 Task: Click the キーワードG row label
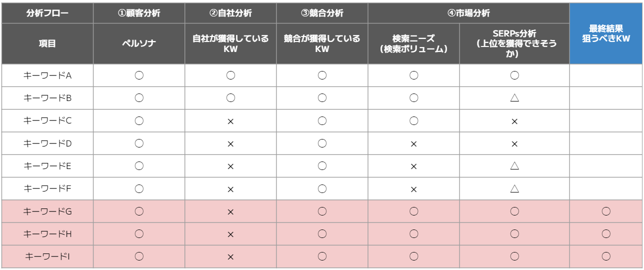point(47,211)
